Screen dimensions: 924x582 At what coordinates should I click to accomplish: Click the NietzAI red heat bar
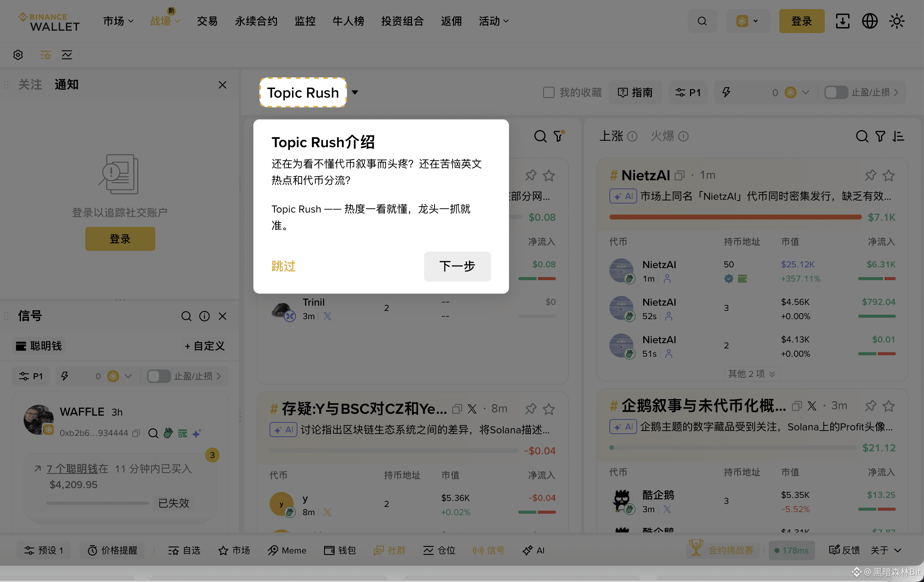tap(735, 217)
